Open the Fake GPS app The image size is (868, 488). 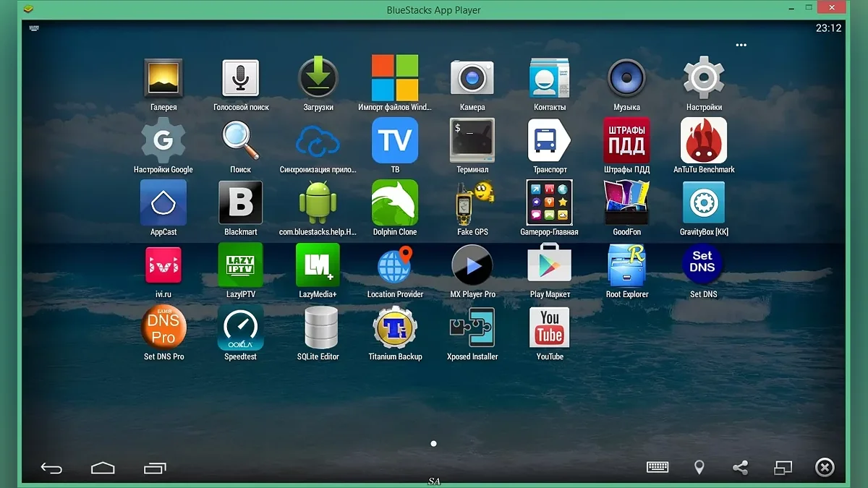pos(472,203)
